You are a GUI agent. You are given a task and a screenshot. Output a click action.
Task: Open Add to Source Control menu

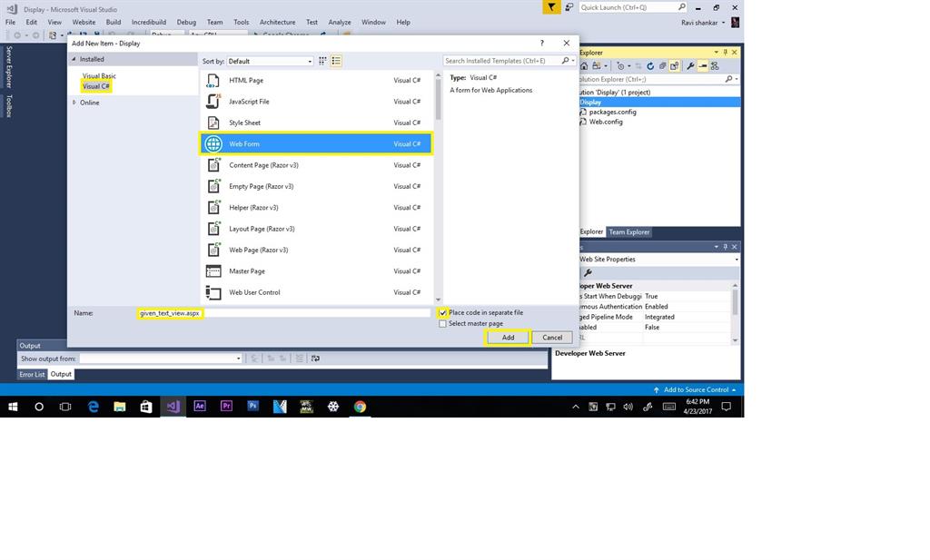[695, 390]
